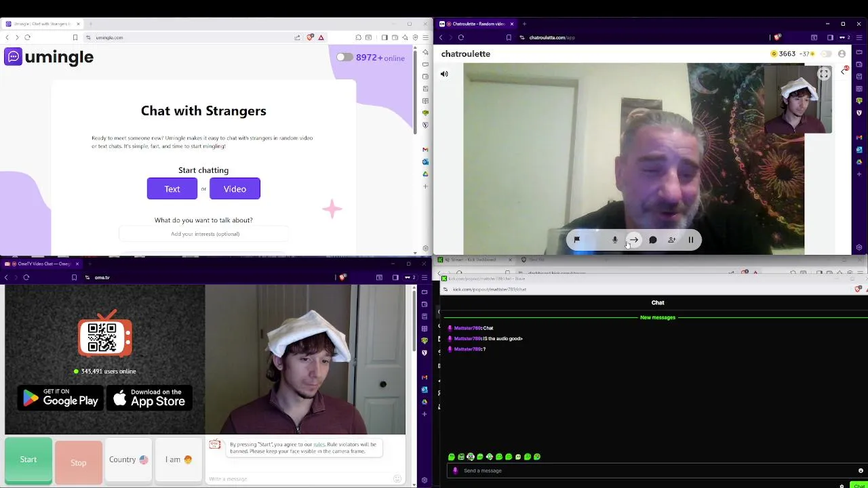The width and height of the screenshot is (868, 488).
Task: Open hamburger menu in OmeTV browser window
Action: [x=425, y=277]
